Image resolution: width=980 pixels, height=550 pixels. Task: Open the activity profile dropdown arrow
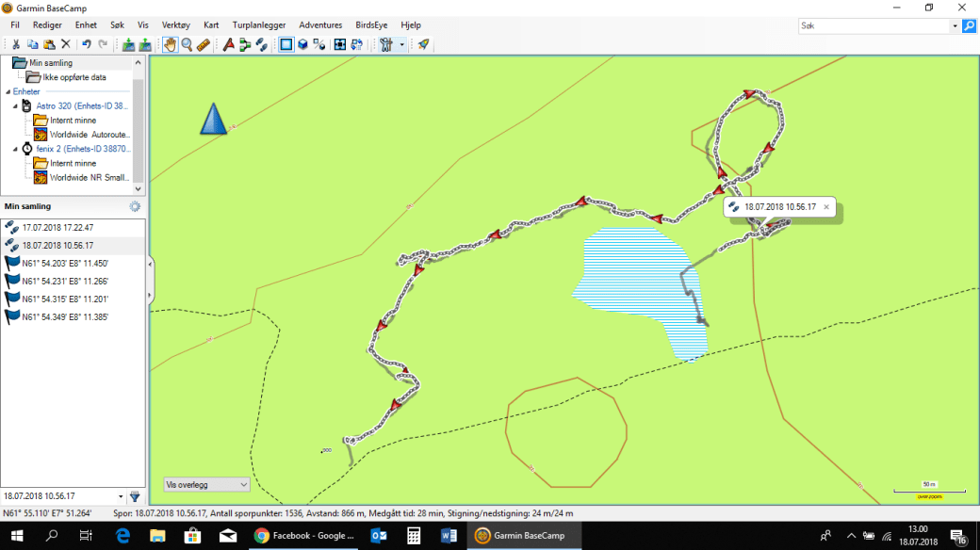[401, 44]
